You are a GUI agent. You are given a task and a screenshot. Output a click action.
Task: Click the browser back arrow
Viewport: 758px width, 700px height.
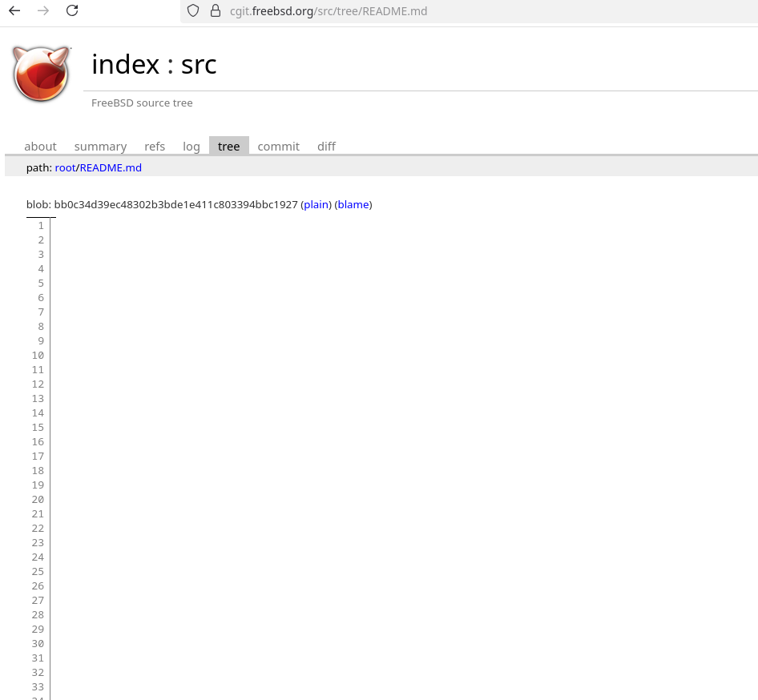click(x=14, y=10)
